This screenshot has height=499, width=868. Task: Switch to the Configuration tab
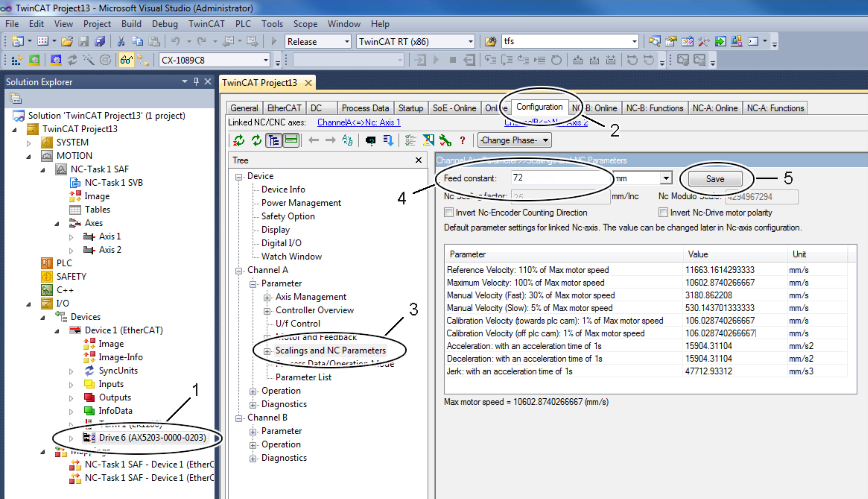(x=539, y=107)
